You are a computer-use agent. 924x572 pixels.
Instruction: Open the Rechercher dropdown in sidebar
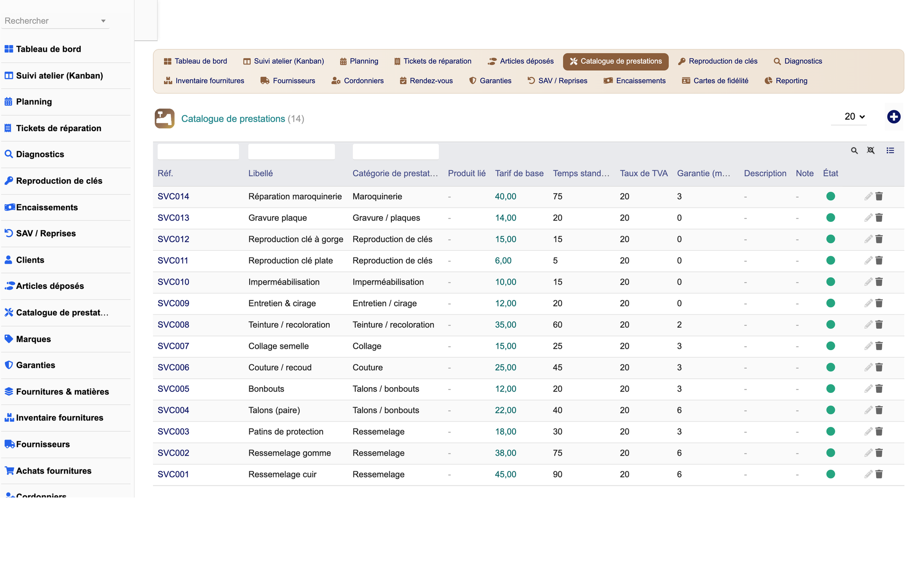(55, 21)
